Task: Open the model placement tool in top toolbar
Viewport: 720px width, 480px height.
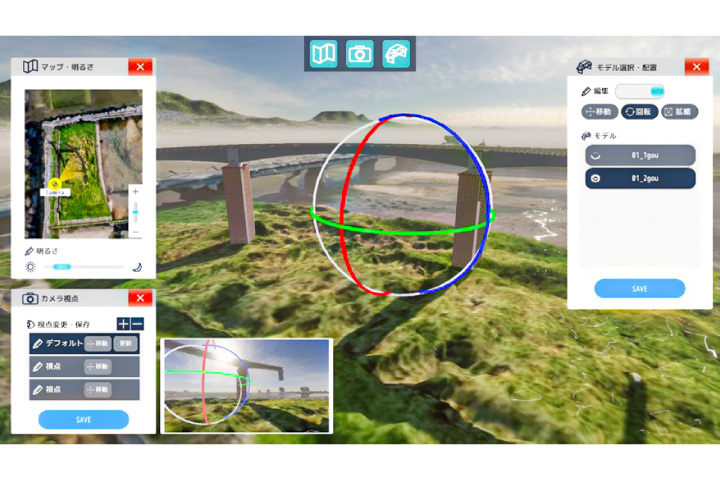Action: (396, 54)
